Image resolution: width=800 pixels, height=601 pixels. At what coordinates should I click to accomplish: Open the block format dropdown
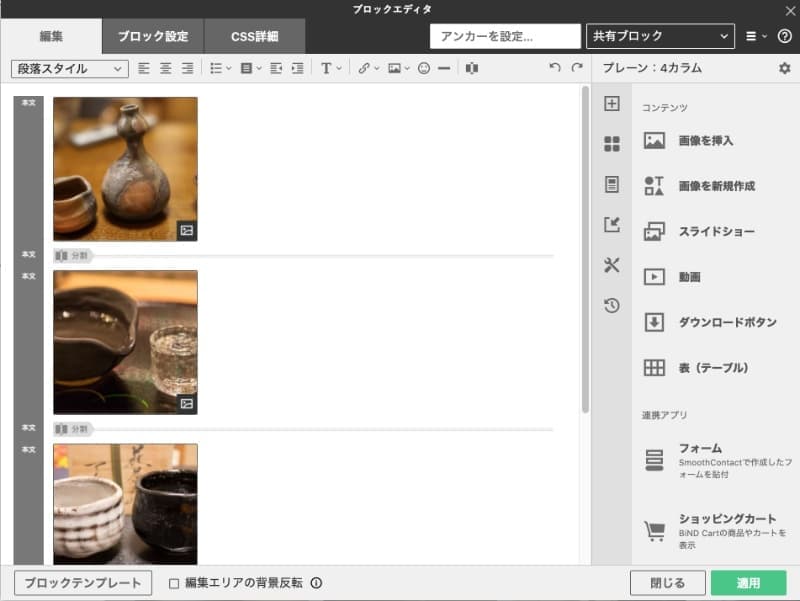[x=251, y=68]
